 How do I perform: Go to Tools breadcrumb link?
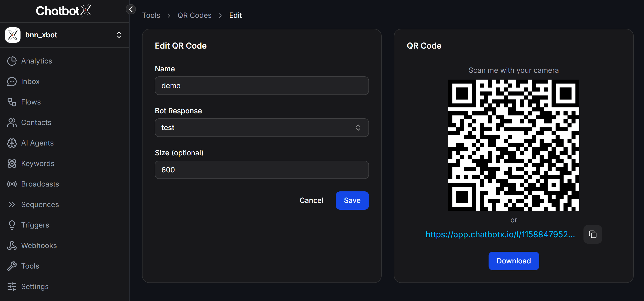tap(151, 15)
